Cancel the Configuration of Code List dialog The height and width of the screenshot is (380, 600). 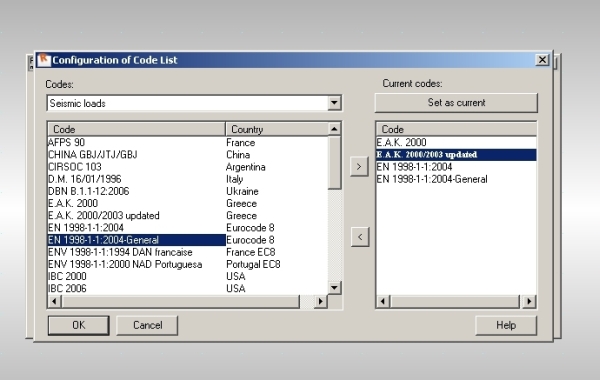tap(147, 325)
